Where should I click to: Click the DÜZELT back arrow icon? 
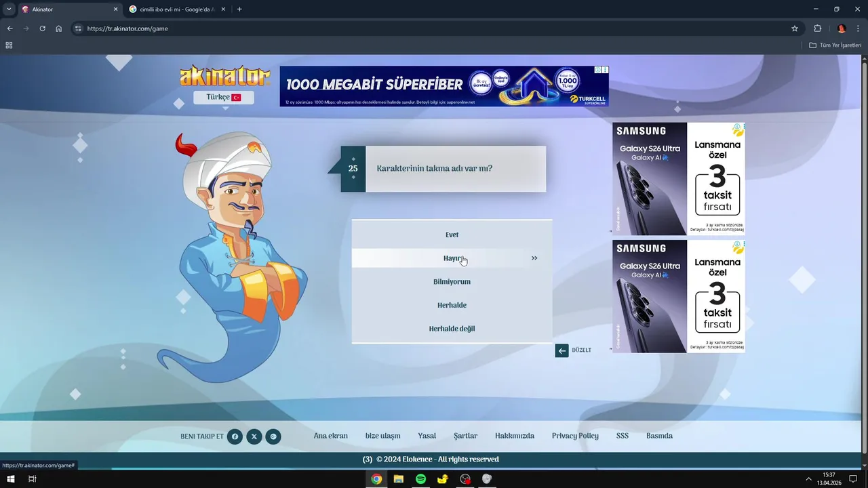[x=561, y=350]
